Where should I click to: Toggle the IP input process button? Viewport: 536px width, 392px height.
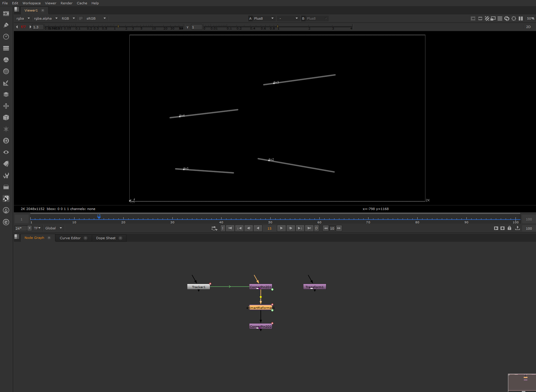click(x=81, y=18)
